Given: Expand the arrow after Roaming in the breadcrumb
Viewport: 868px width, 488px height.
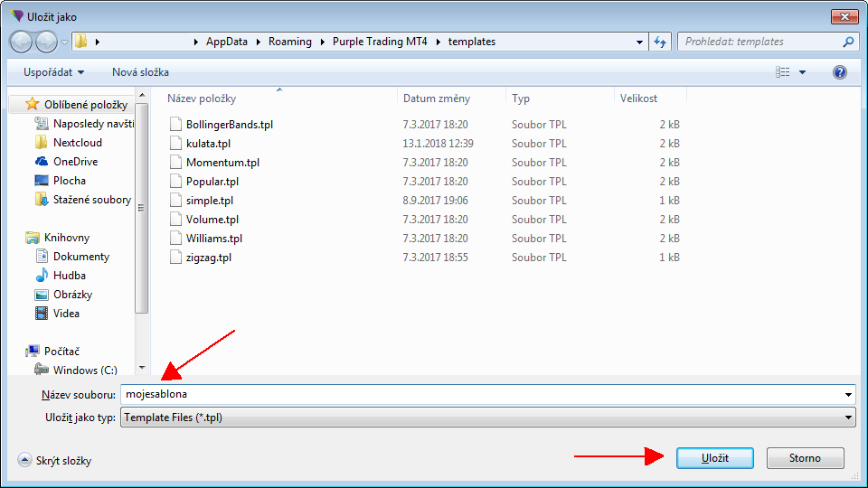Looking at the screenshot, I should point(322,42).
